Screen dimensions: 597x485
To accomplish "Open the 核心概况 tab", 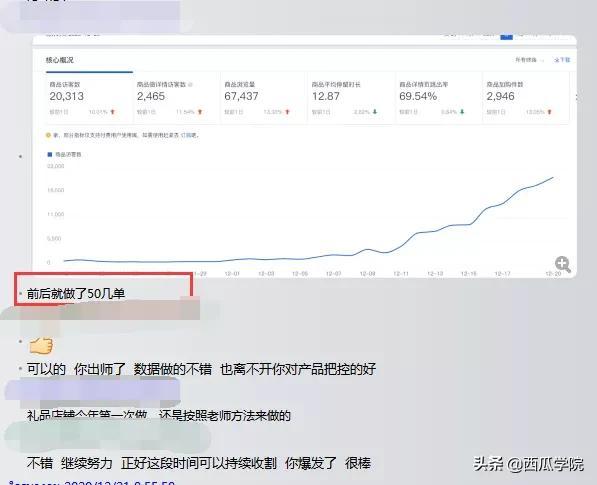I will point(60,60).
